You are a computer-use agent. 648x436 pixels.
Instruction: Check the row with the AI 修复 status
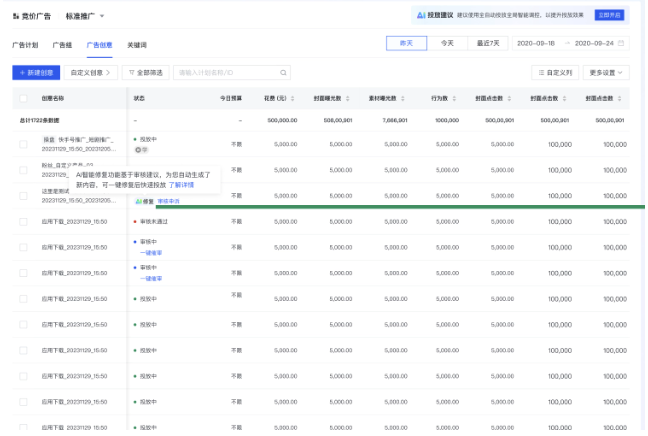click(x=23, y=196)
